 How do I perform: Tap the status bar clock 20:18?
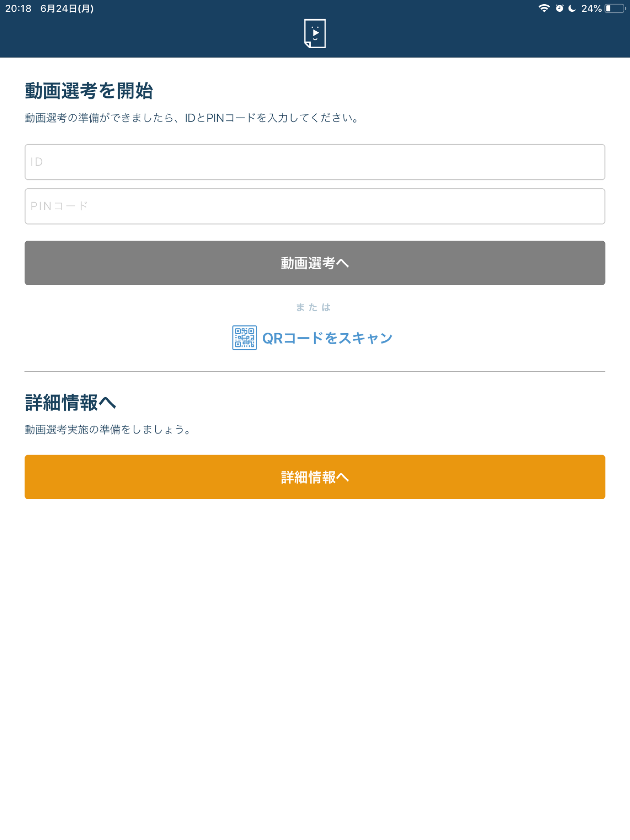(18, 8)
